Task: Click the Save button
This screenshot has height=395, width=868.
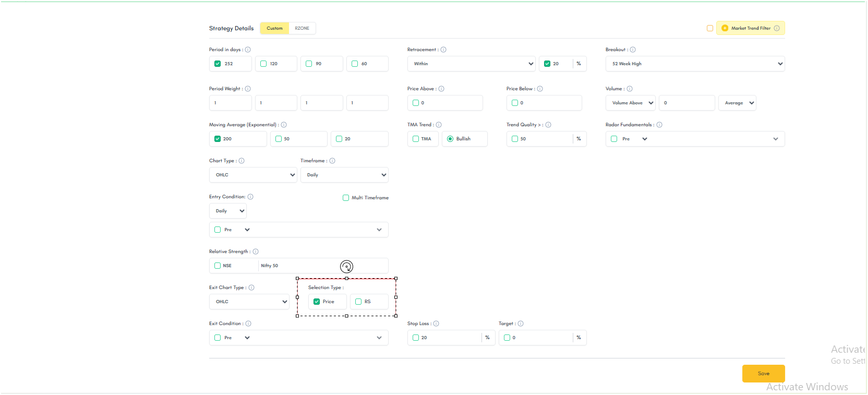Action: 764,374
